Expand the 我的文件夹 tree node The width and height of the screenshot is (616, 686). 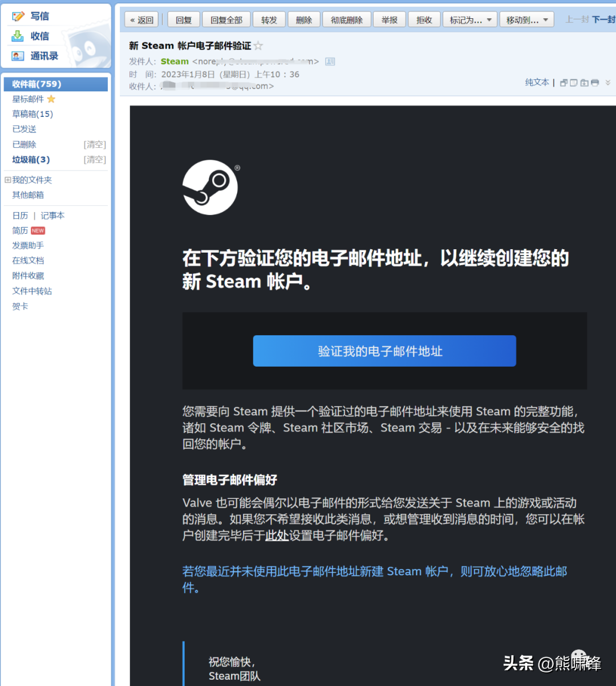click(7, 180)
